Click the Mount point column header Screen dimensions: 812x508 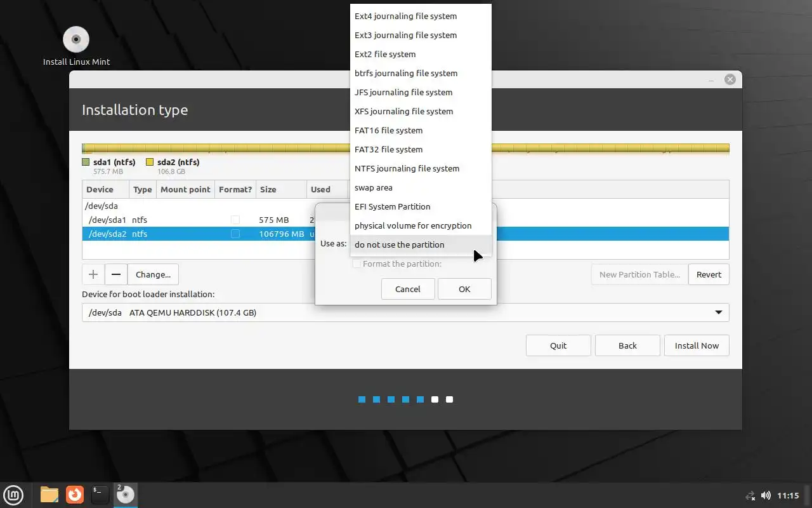pos(185,189)
